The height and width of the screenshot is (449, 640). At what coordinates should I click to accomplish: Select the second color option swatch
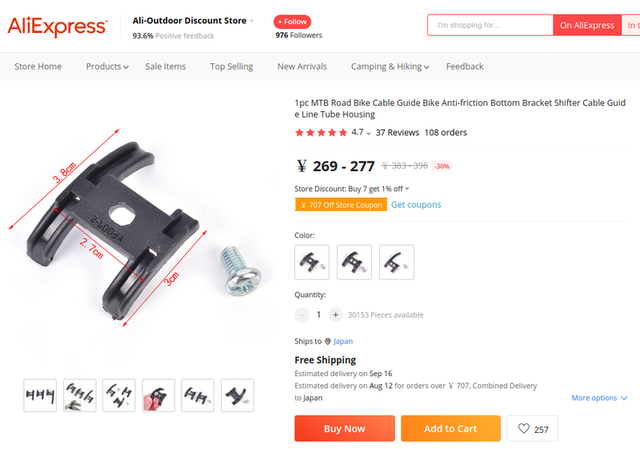pos(354,262)
